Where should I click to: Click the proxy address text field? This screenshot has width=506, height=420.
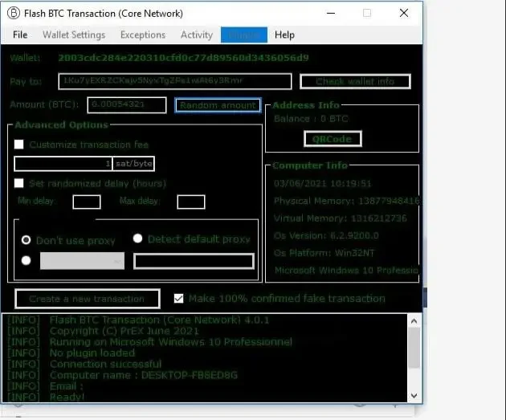(194, 261)
